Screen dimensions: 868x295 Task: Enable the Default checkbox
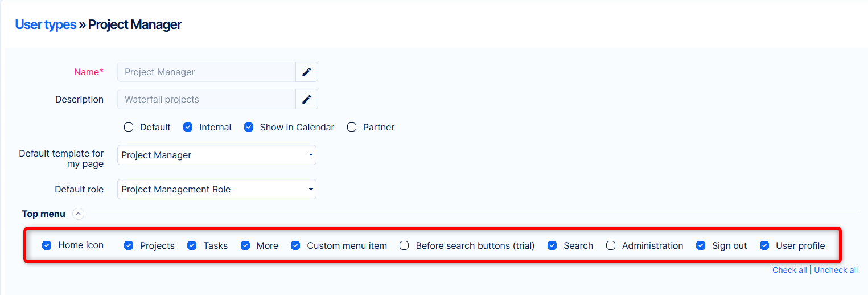coord(129,127)
